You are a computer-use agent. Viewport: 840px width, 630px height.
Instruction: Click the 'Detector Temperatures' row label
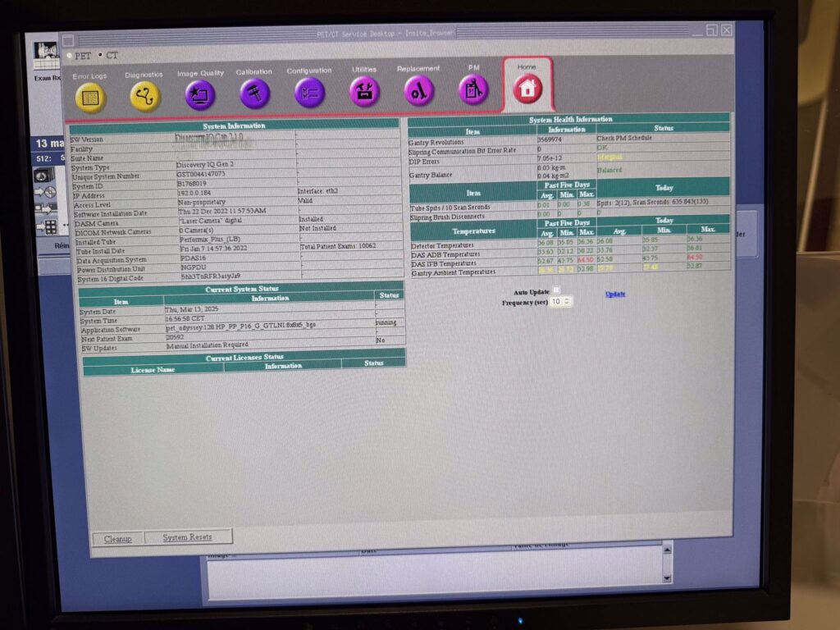pyautogui.click(x=442, y=246)
